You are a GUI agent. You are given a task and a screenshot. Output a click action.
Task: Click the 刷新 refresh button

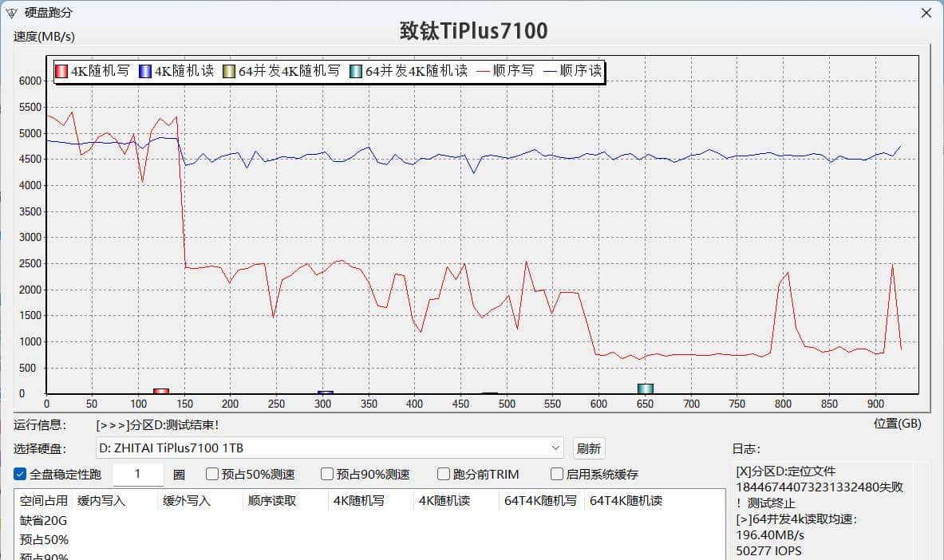[x=589, y=448]
